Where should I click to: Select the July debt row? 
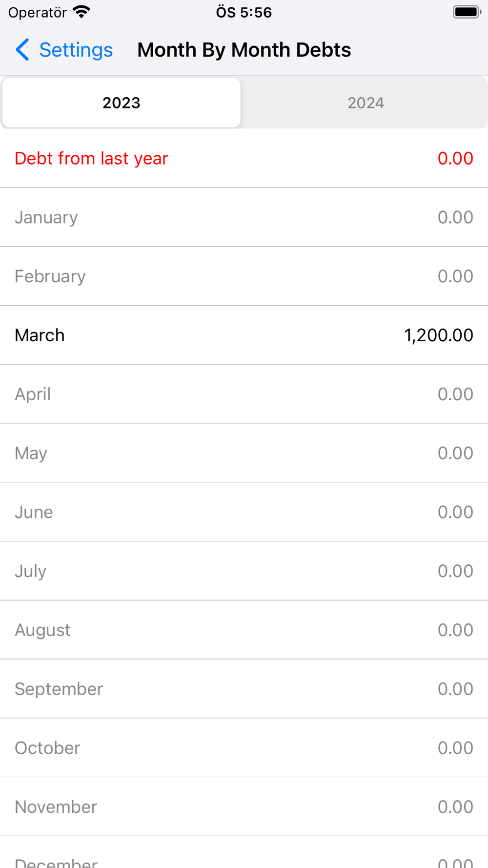[244, 571]
